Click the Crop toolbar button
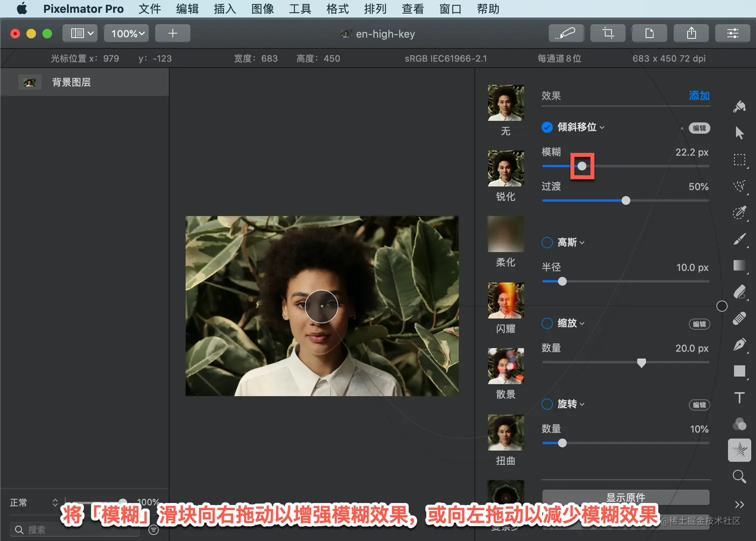 point(608,33)
